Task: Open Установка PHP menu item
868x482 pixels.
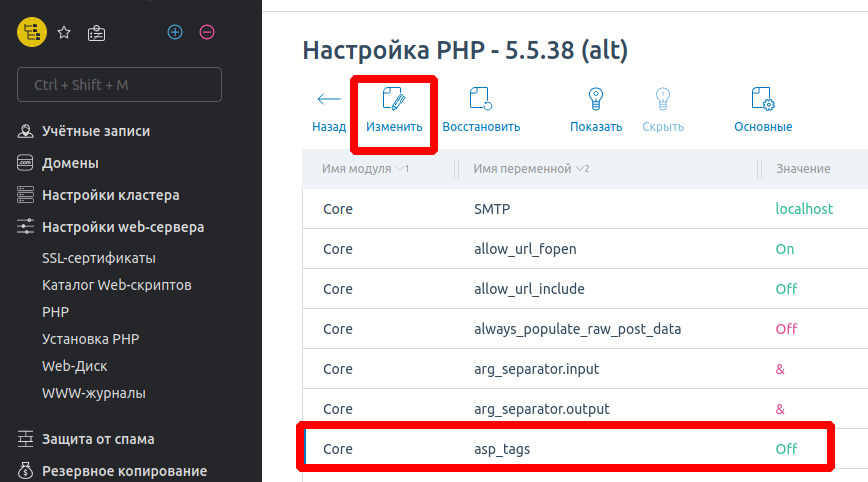Action: pos(90,339)
